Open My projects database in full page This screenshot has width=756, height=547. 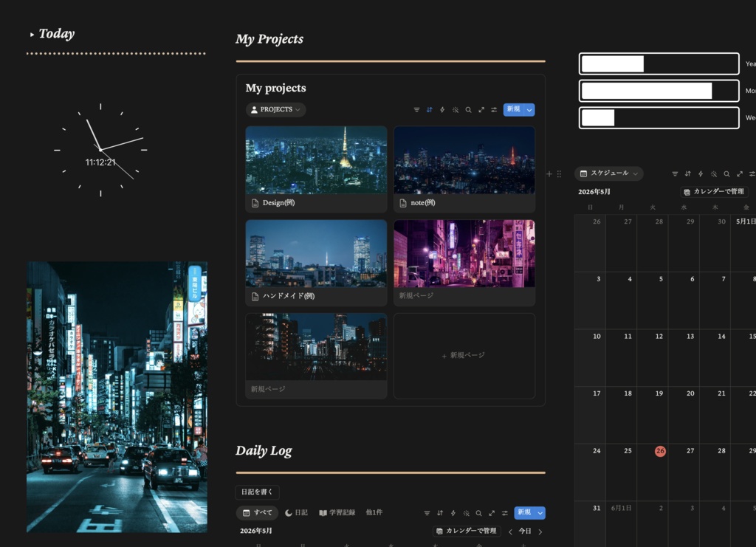click(x=481, y=110)
